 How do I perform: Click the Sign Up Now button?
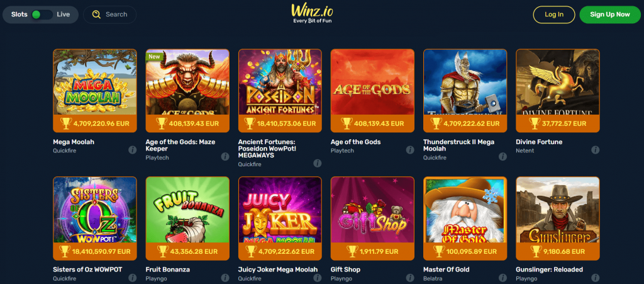(x=610, y=14)
